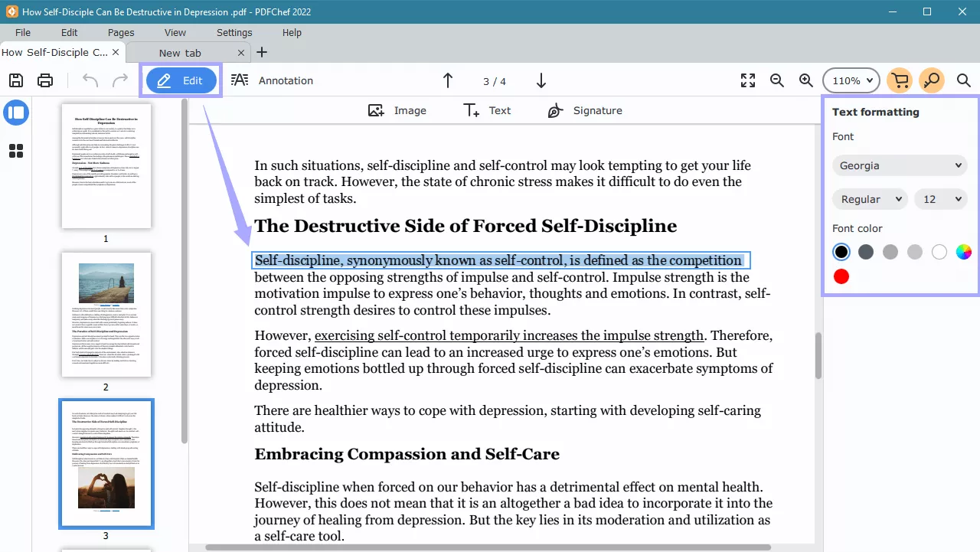The image size is (980, 552).
Task: Select the Text insertion tool
Action: [488, 110]
